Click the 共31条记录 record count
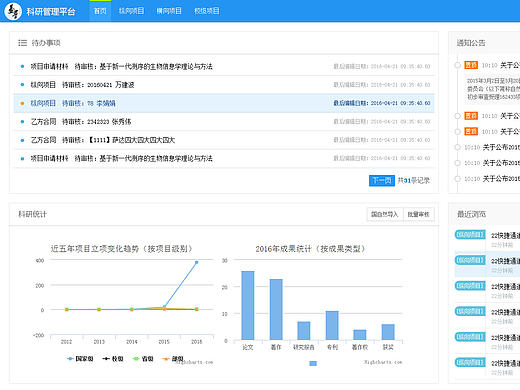 (x=413, y=181)
